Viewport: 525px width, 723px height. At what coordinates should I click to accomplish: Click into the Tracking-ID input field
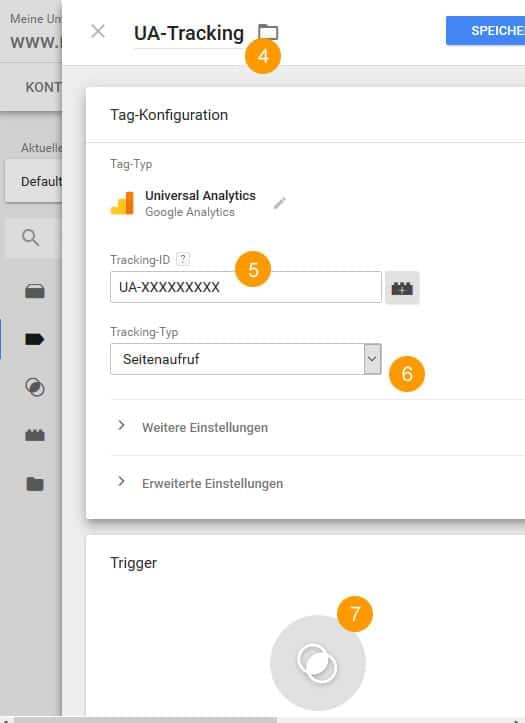click(246, 287)
